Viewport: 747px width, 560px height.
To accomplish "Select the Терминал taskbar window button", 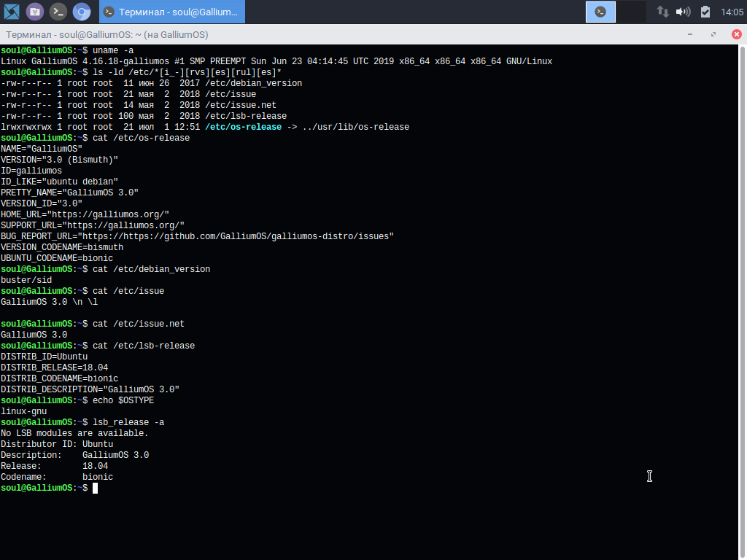I will tap(172, 12).
